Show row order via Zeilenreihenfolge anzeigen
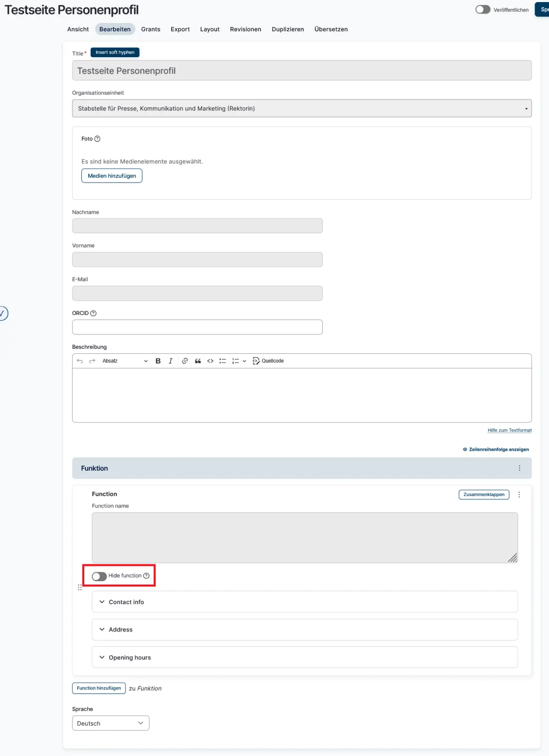 point(496,450)
